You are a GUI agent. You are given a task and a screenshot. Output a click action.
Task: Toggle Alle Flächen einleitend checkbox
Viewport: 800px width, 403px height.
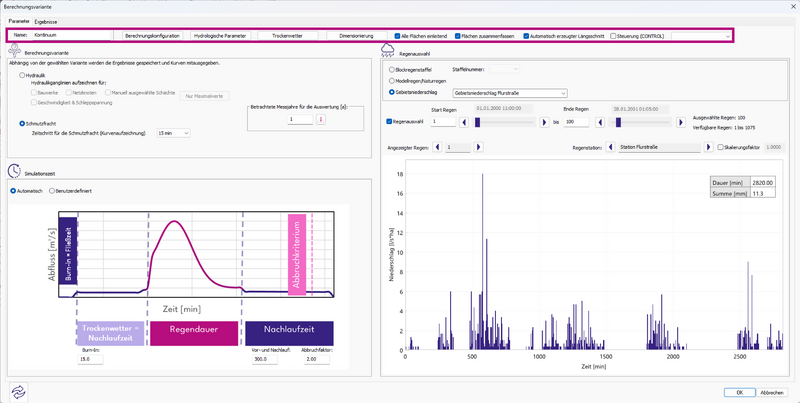[397, 36]
